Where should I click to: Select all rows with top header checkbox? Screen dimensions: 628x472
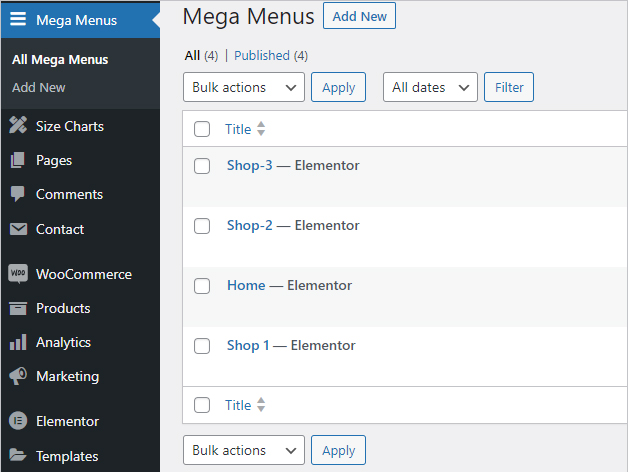[202, 129]
